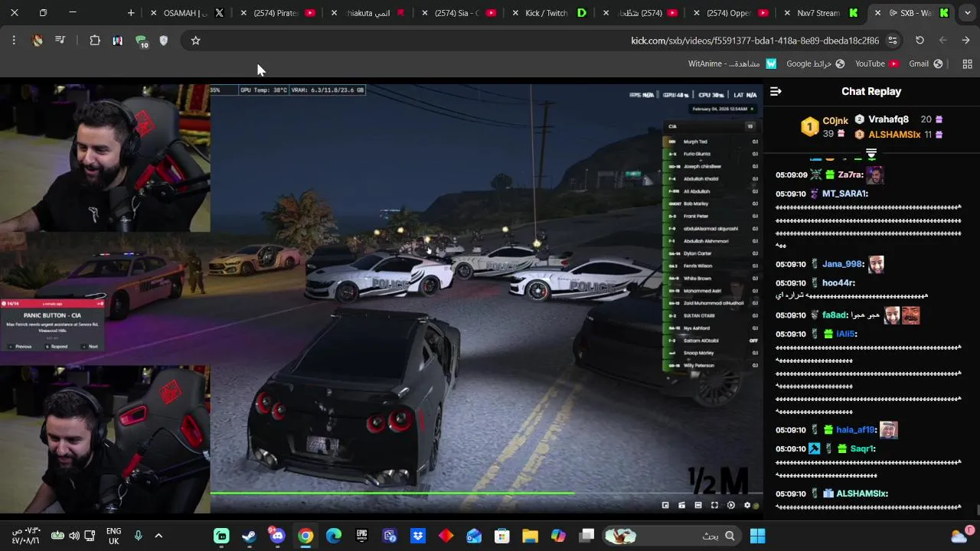Open Steam from the taskbar
The width and height of the screenshot is (980, 551).
250,536
